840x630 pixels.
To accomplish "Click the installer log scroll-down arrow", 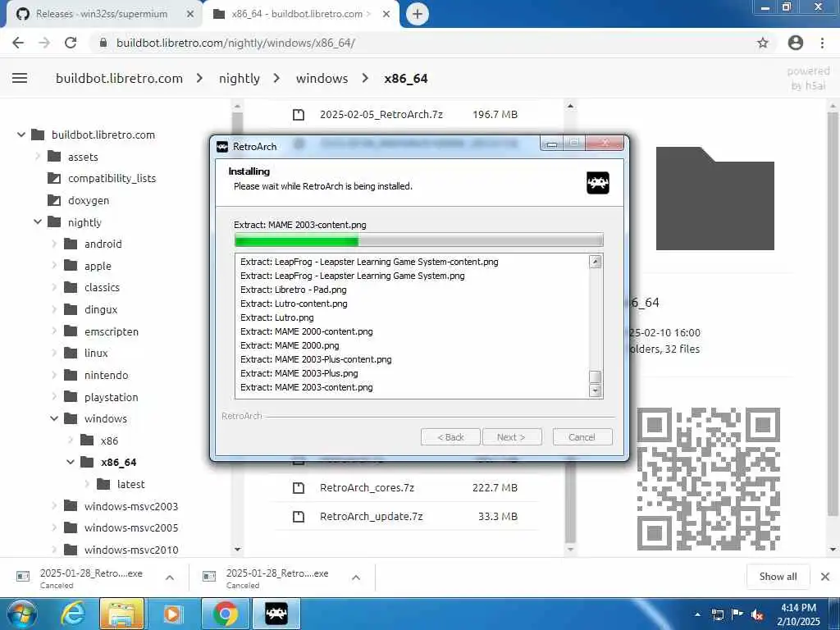I will [x=596, y=390].
